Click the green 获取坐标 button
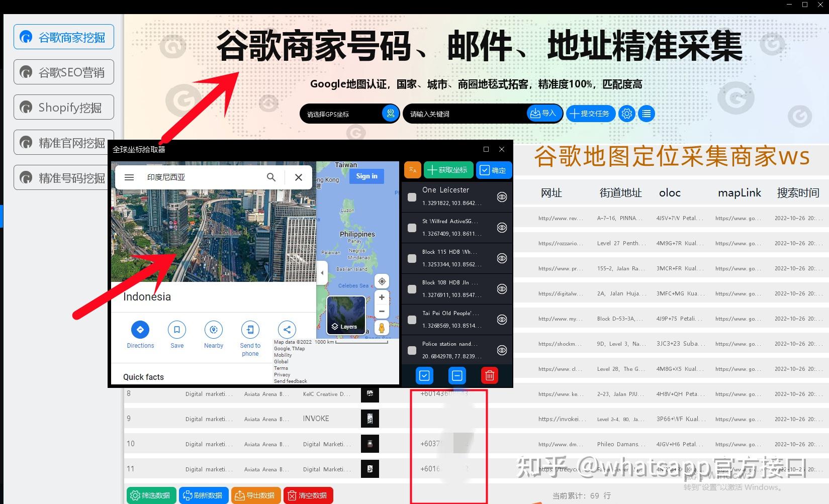 point(448,170)
